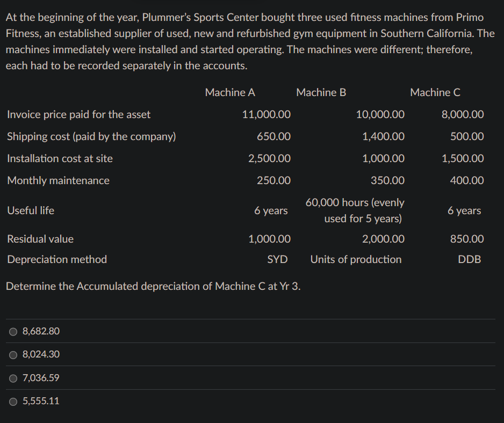
Task: Click the Units of production cell
Action: (x=356, y=259)
